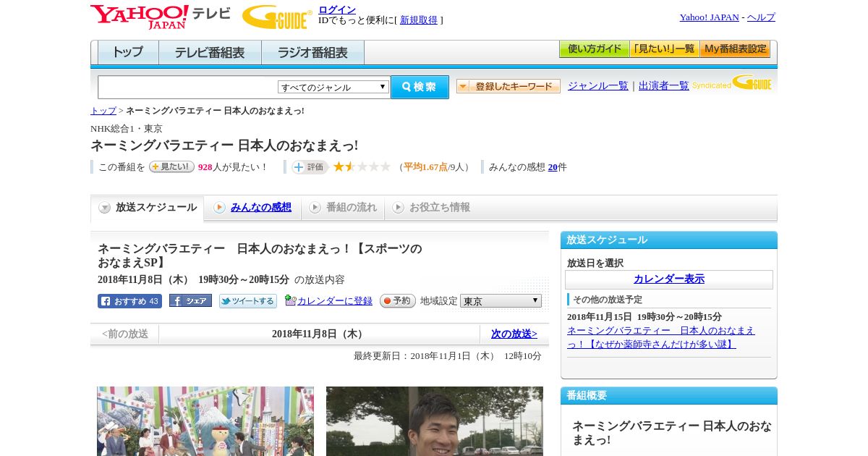
Task: Click the star rating display
Action: (x=362, y=166)
